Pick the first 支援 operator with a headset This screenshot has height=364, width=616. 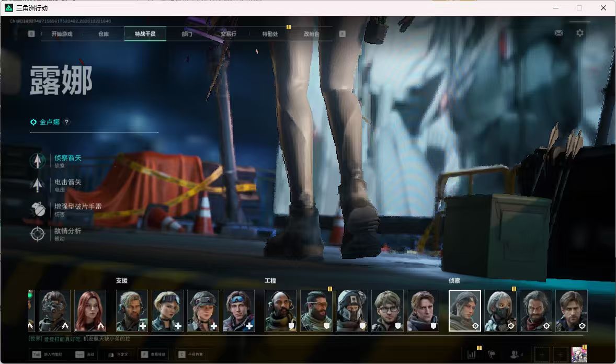(132, 311)
